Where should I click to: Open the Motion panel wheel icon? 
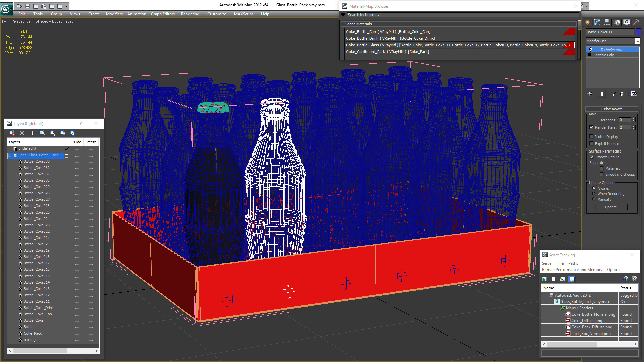tap(617, 22)
